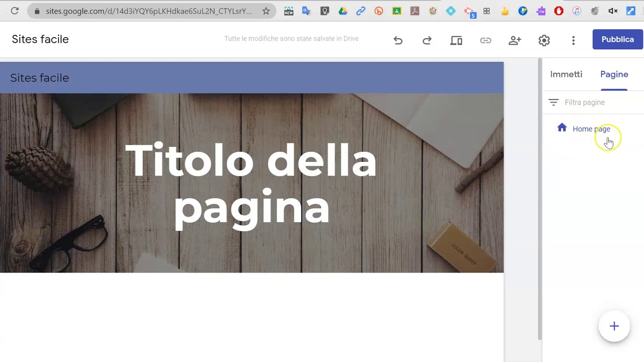
Task: Click the filter lines icon beside Filtra pagine
Action: click(x=553, y=102)
